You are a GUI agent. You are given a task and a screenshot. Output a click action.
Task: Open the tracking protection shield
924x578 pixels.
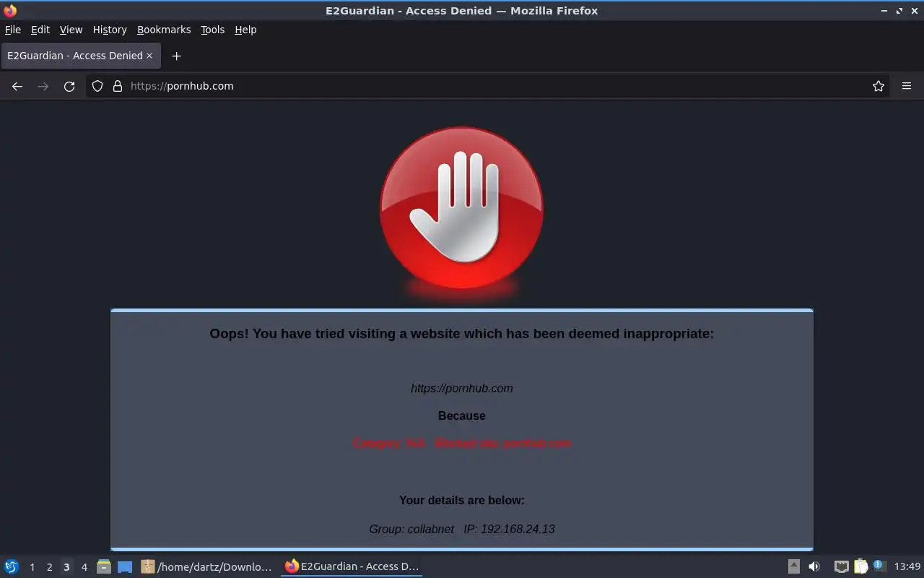97,86
